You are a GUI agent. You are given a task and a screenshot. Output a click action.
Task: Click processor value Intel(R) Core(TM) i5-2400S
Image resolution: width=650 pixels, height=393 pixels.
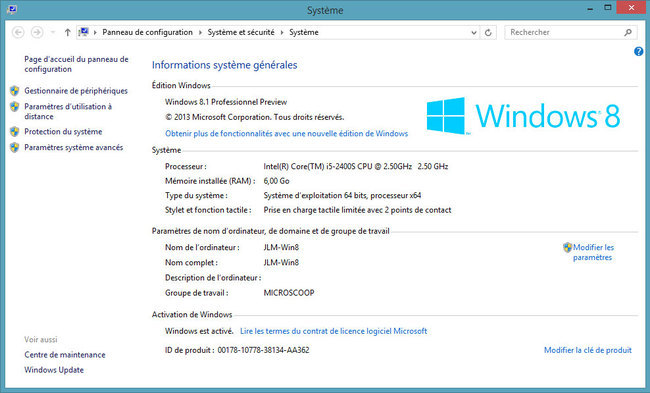click(x=356, y=166)
